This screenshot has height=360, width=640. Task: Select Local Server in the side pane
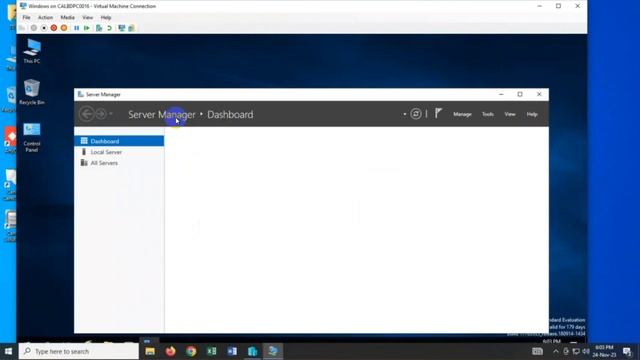tap(119, 152)
